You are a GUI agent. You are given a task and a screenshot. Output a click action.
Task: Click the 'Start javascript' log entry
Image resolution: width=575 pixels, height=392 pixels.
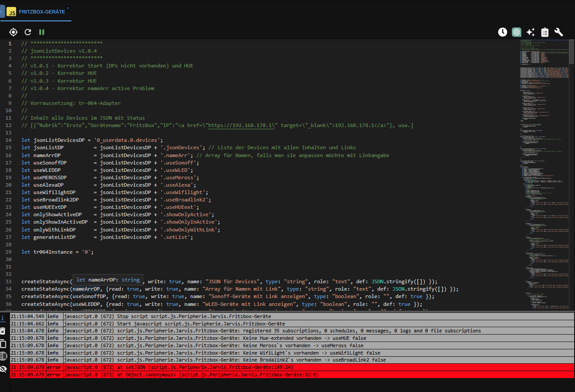pos(292,324)
